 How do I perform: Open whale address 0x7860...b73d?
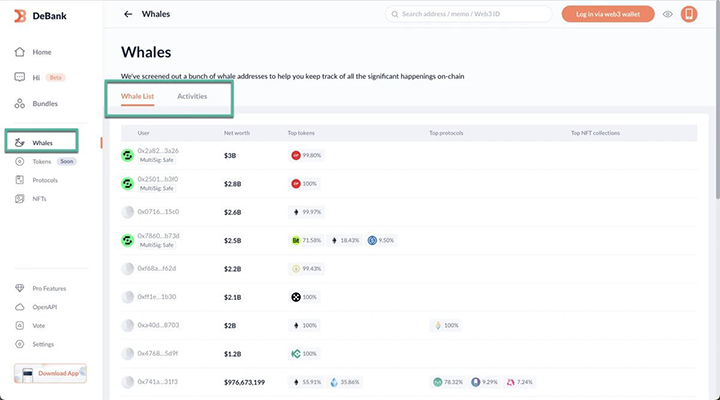click(158, 236)
